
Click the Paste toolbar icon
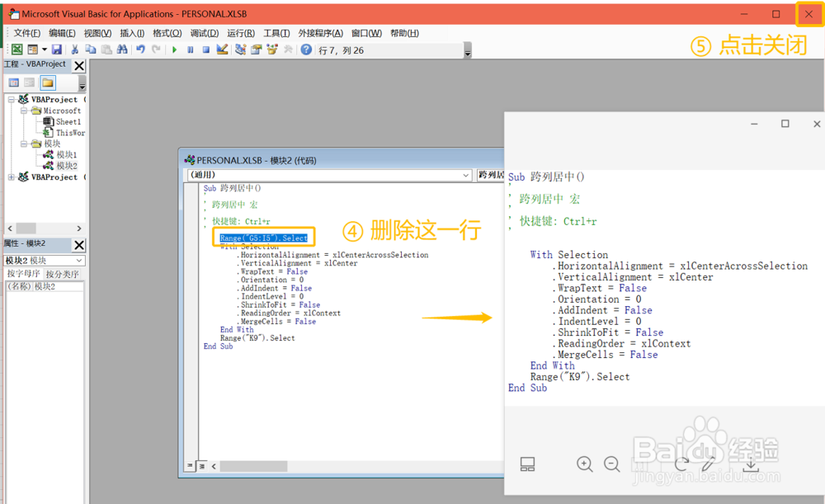tap(106, 49)
